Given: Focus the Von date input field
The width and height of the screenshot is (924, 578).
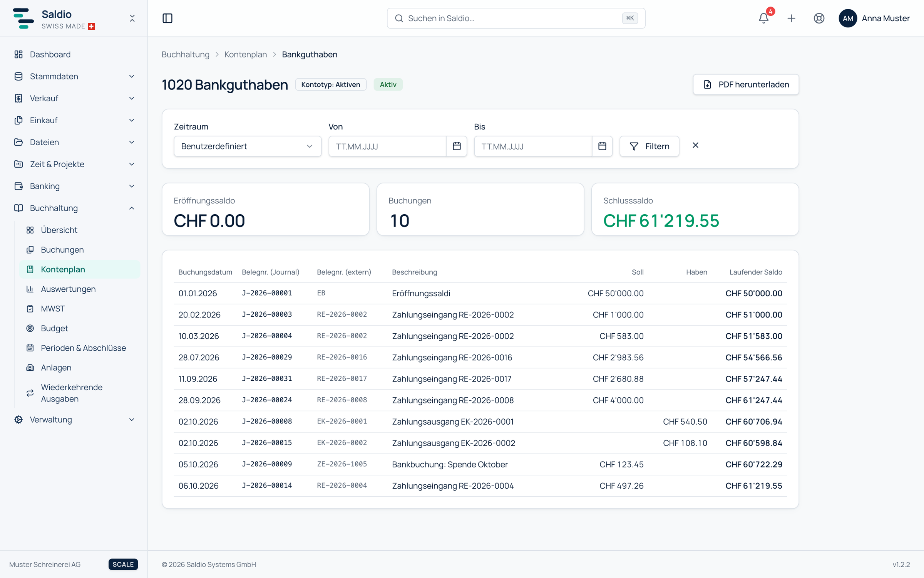Looking at the screenshot, I should 388,146.
